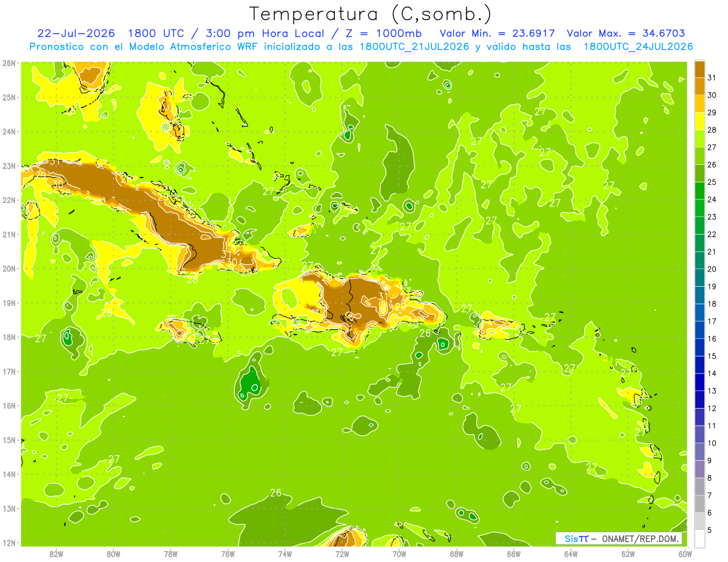Image resolution: width=728 pixels, height=562 pixels.
Task: Click the 'ONAMET/REP.DOM.' credit label
Action: pyautogui.click(x=639, y=538)
